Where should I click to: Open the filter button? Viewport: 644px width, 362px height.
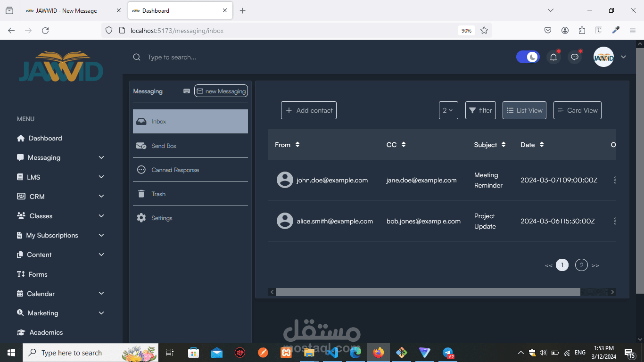pos(480,110)
